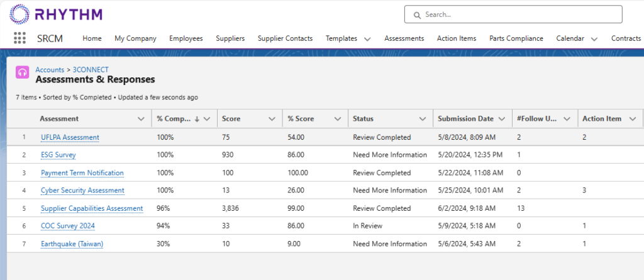Screen dimensions: 644x280
Task: Select the Earthquake (Taiwan) row number
Action: (x=25, y=244)
